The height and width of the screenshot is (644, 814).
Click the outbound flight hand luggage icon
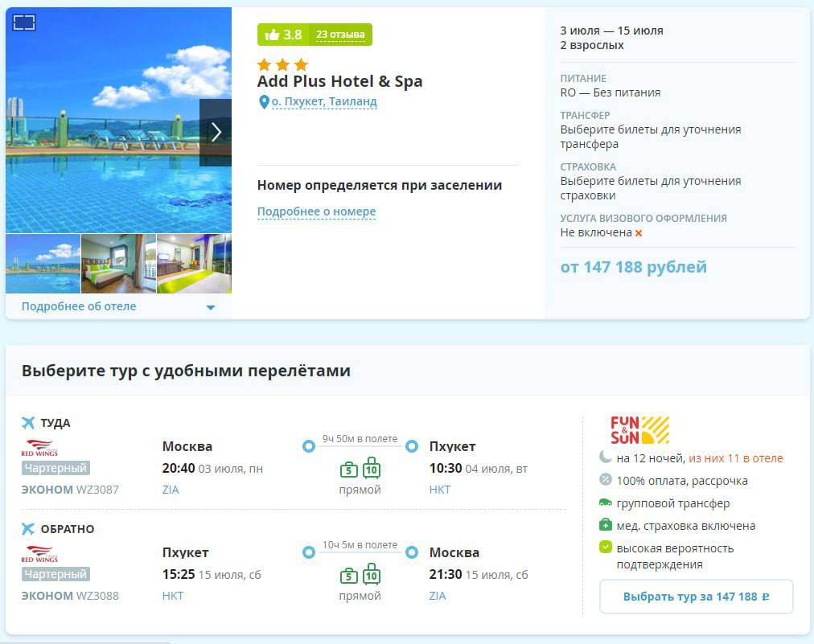pos(348,470)
